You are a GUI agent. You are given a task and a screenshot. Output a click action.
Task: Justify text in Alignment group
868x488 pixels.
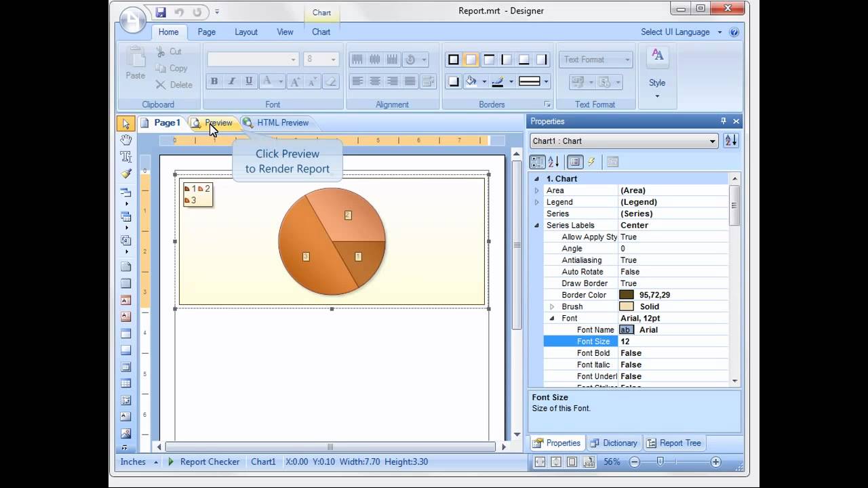[410, 81]
